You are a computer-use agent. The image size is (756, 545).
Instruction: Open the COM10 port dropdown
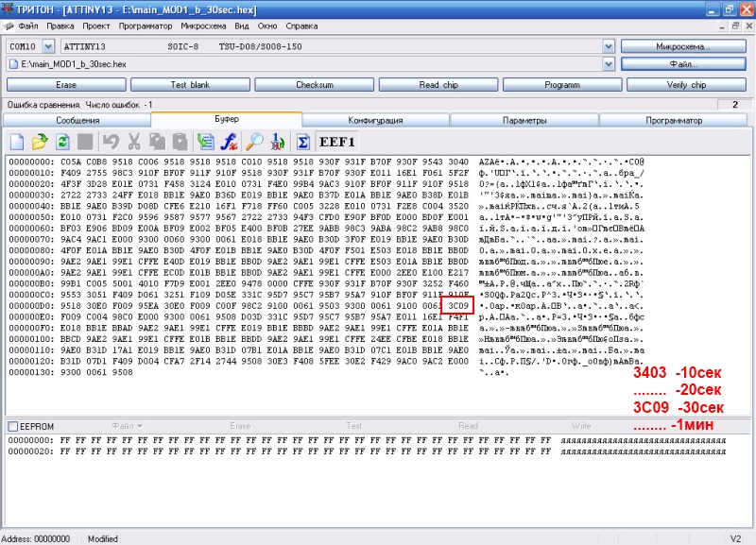point(47,45)
